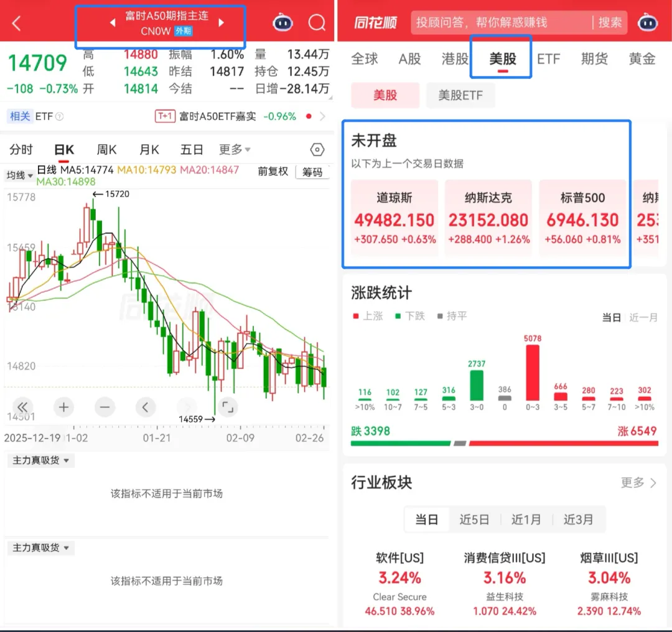The image size is (672, 632).
Task: Switch to the next contract with the right triangle
Action: tap(221, 22)
